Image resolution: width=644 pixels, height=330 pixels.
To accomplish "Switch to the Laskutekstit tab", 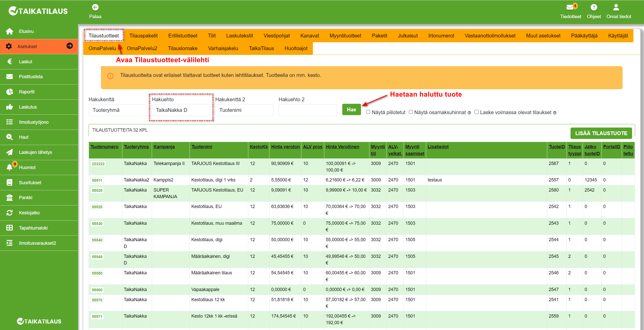I will pos(239,36).
